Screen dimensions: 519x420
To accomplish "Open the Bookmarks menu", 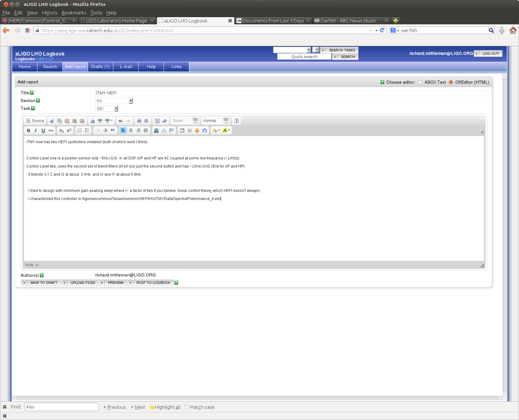I will tap(74, 13).
